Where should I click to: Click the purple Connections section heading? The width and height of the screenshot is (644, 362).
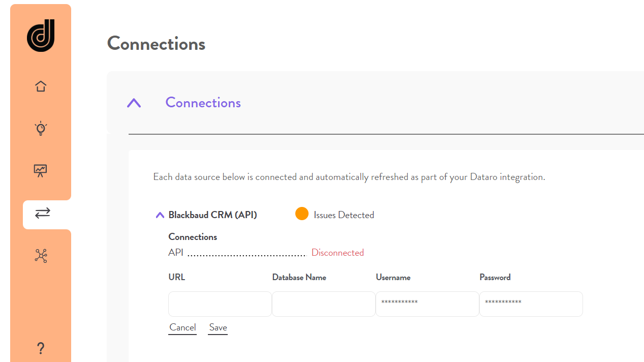click(x=203, y=103)
